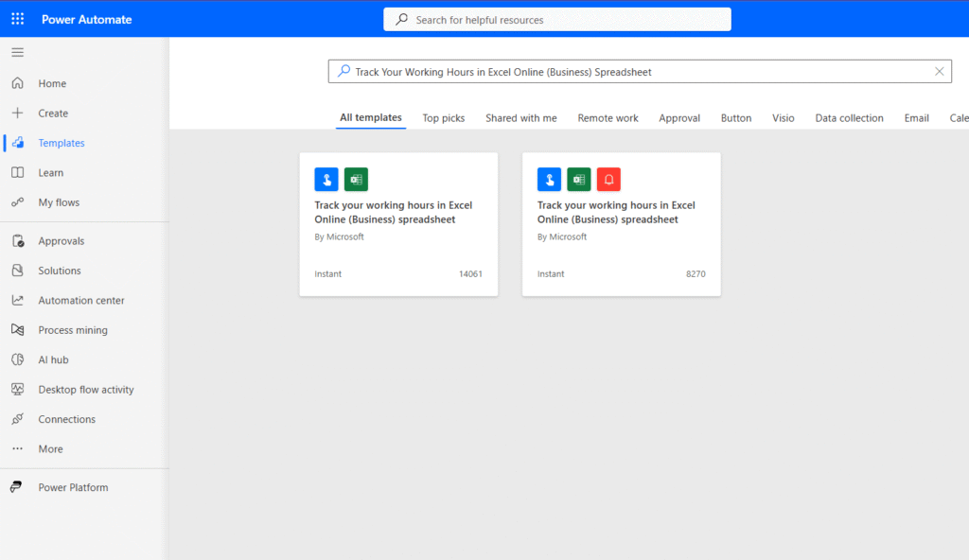Switch to the Email templates tab

tap(916, 117)
